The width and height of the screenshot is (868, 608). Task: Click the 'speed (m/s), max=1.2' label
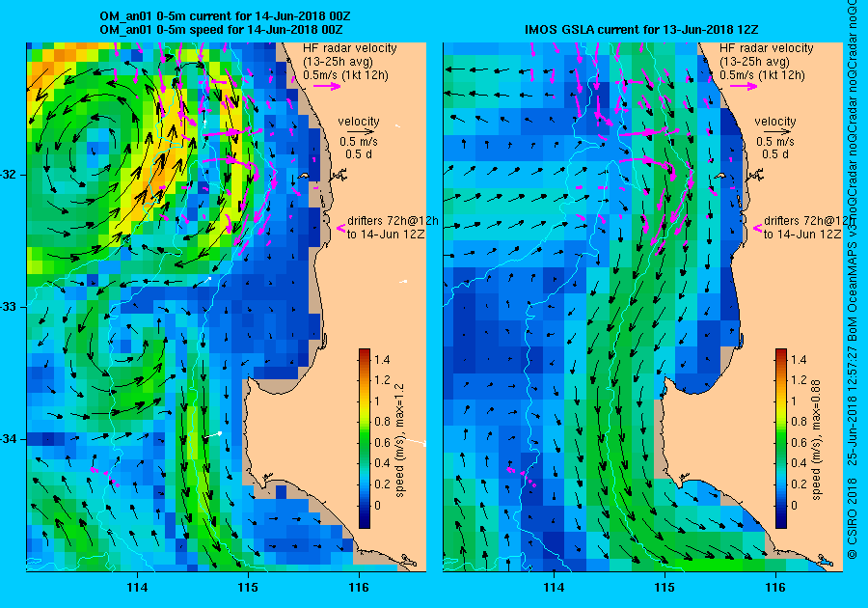(399, 440)
